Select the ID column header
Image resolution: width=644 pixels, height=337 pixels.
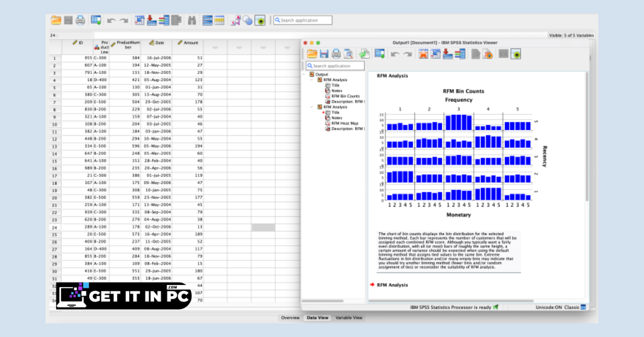77,47
